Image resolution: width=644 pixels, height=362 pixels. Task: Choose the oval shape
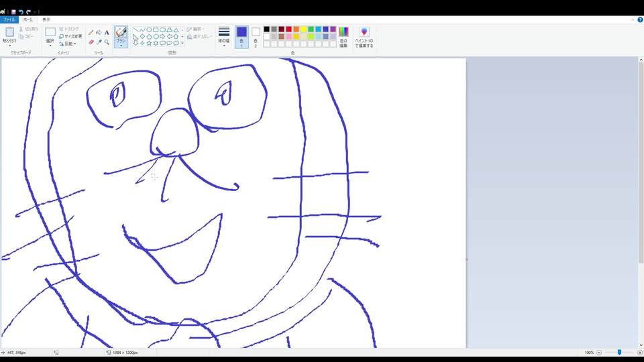(149, 30)
